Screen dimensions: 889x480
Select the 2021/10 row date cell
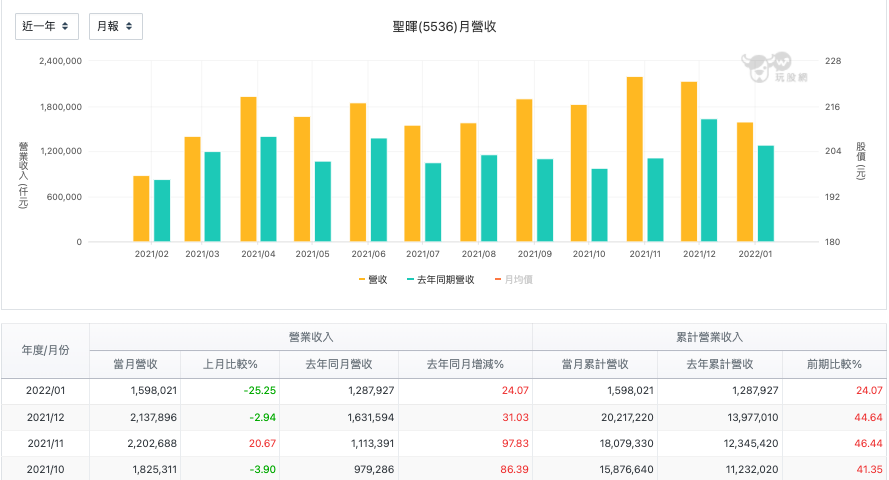45,469
